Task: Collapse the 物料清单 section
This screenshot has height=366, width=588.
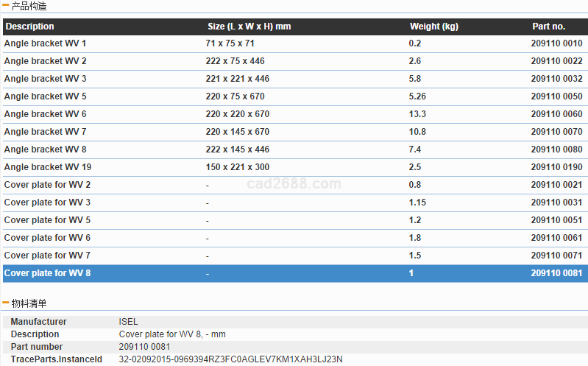Action: 7,303
